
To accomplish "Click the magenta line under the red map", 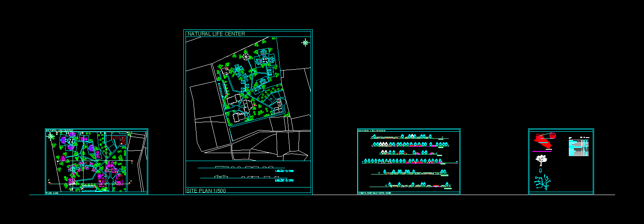I will (542, 151).
